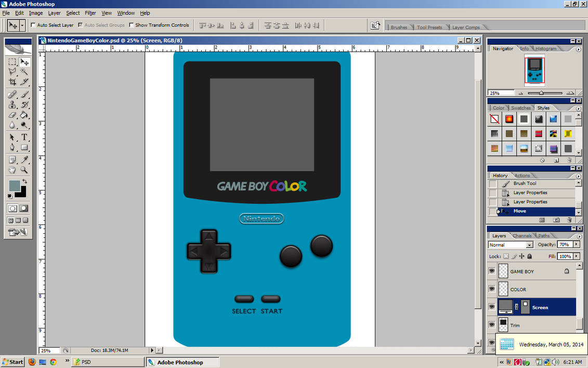Switch to the Channels tab
Image resolution: width=588 pixels, height=368 pixels.
point(521,236)
